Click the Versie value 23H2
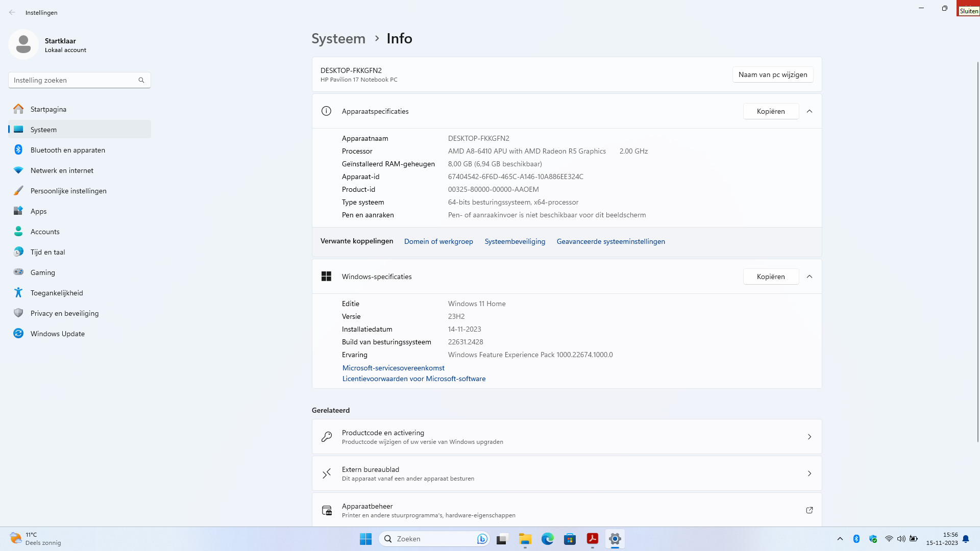 [x=456, y=316]
